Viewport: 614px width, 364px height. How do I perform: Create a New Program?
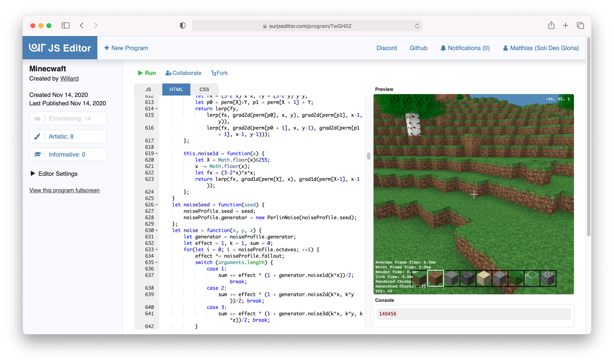tap(126, 48)
